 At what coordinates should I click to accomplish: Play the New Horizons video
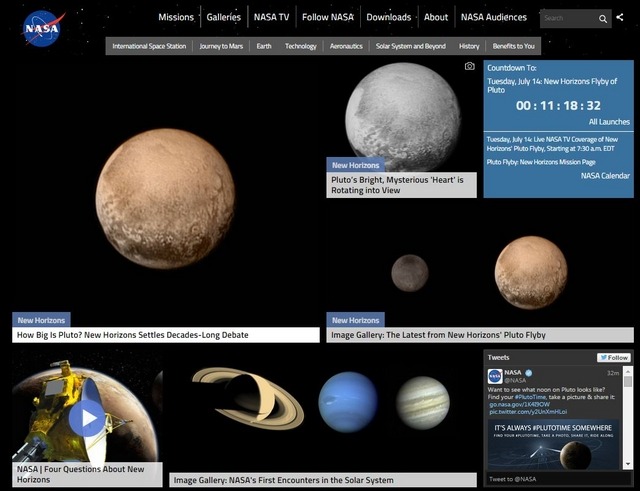click(x=87, y=418)
